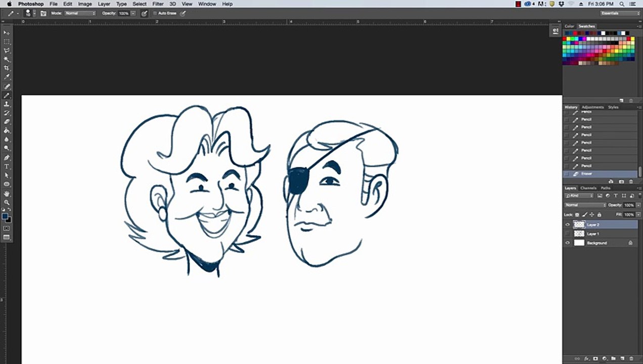Screen dimensions: 643x364
Task: Select the Lasso tool
Action: (7, 51)
